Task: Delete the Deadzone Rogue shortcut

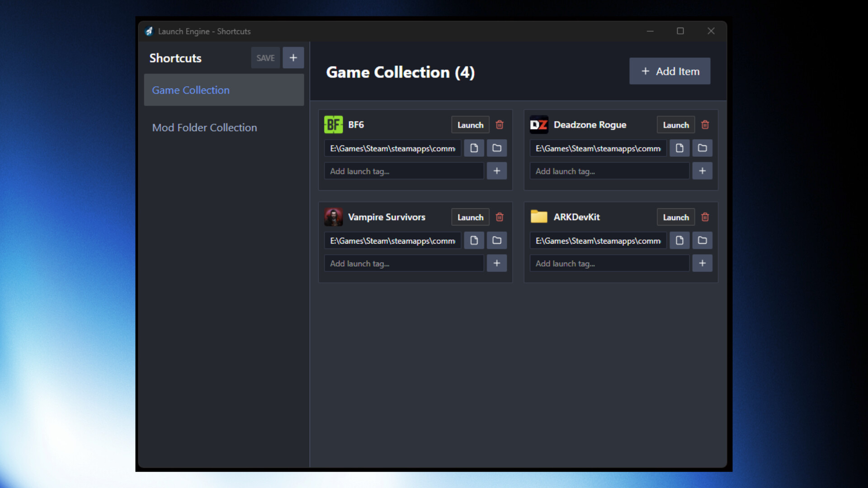Action: tap(705, 125)
